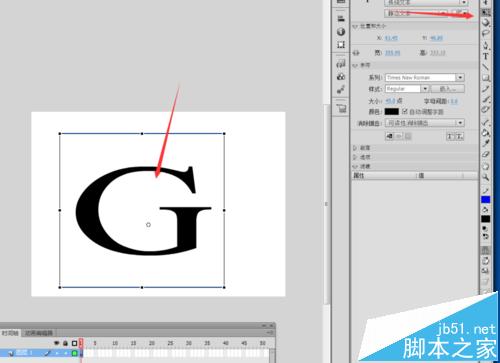The height and width of the screenshot is (363, 500).
Task: Select the Eyedropper tool
Action: click(486, 144)
